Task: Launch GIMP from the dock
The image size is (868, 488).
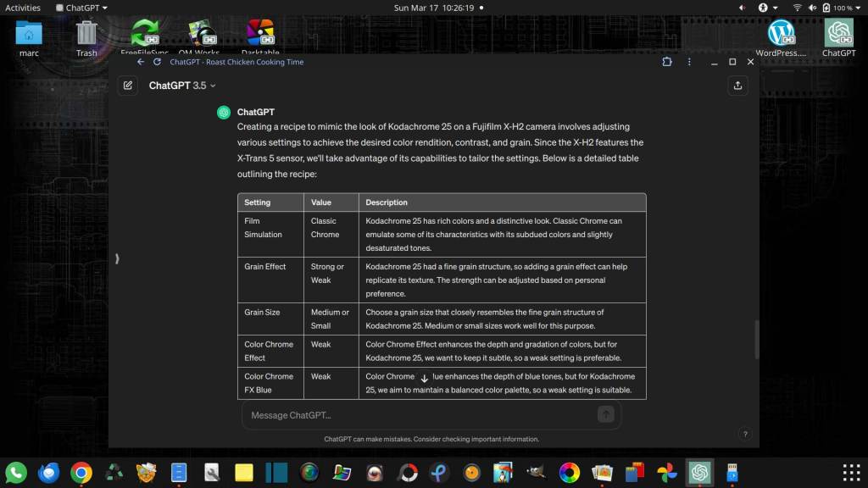Action: tap(536, 473)
